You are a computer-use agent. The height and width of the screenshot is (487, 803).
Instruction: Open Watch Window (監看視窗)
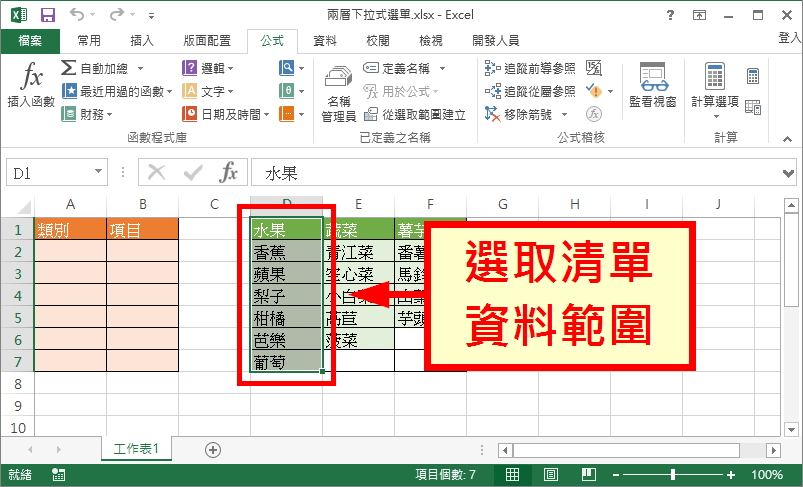[653, 85]
